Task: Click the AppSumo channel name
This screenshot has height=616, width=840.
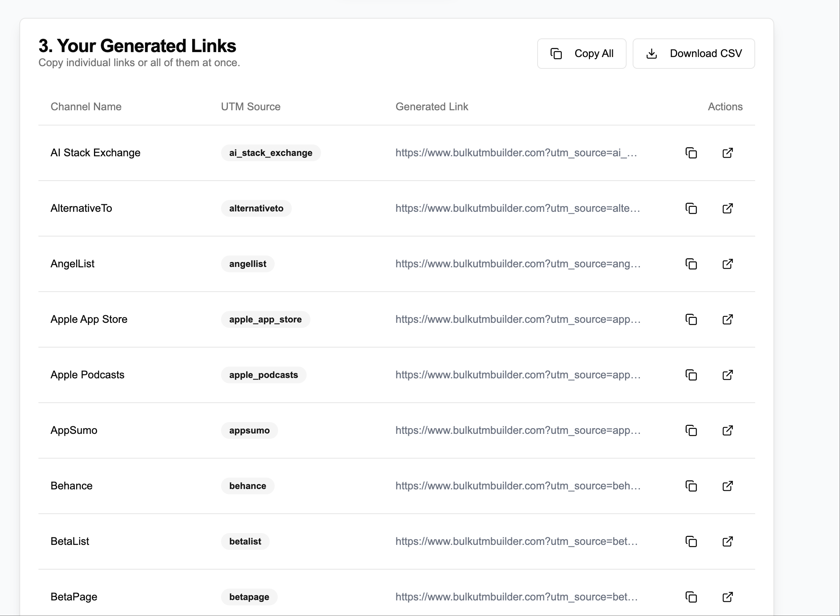Action: pos(74,430)
